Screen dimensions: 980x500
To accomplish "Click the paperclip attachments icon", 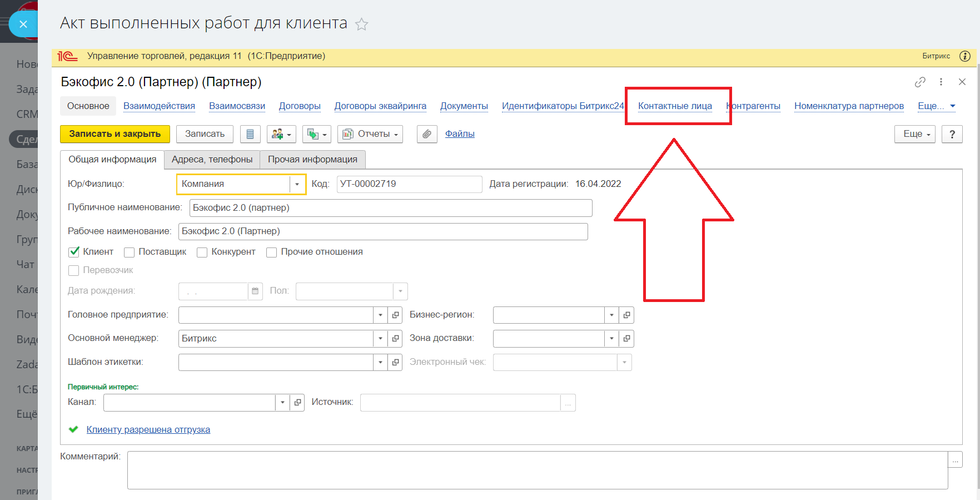I will click(427, 134).
